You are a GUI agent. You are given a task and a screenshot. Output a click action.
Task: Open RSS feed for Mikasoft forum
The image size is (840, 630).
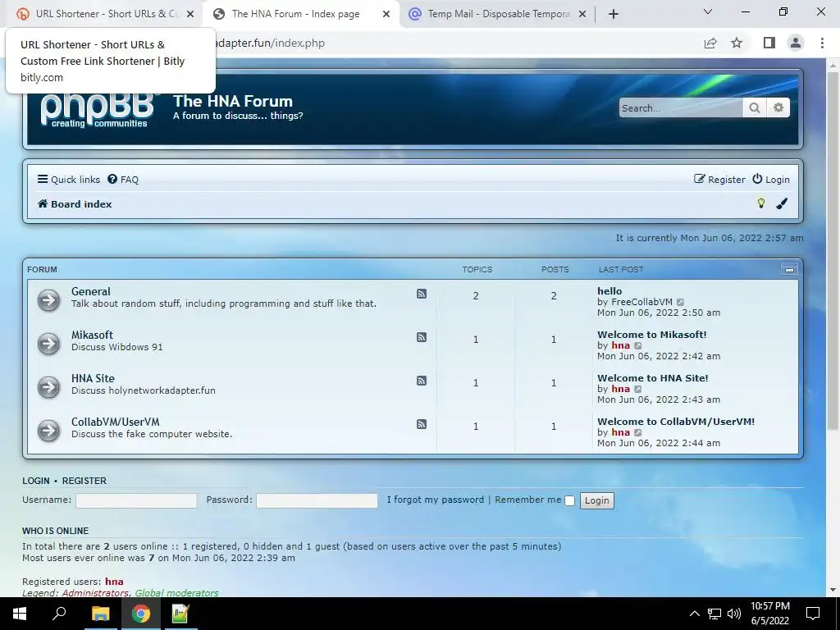pyautogui.click(x=422, y=337)
